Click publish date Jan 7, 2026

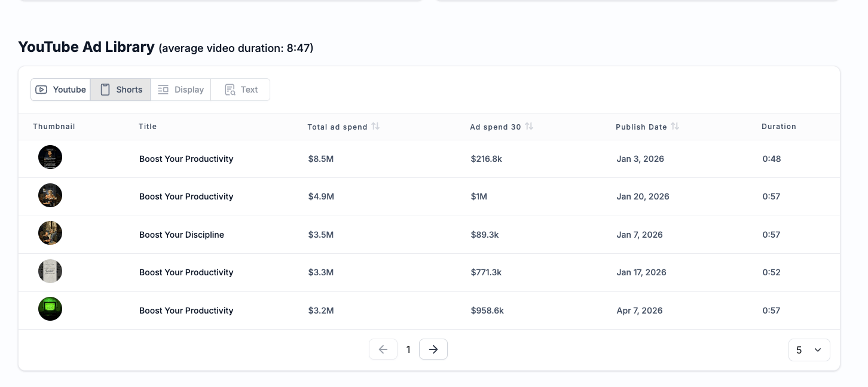click(640, 235)
